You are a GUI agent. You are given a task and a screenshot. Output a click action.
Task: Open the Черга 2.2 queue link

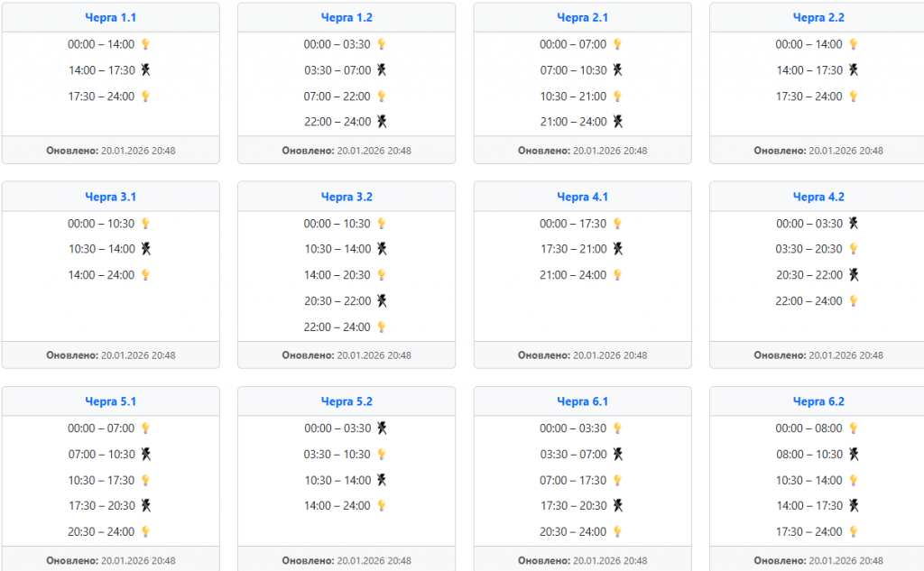[x=818, y=17]
